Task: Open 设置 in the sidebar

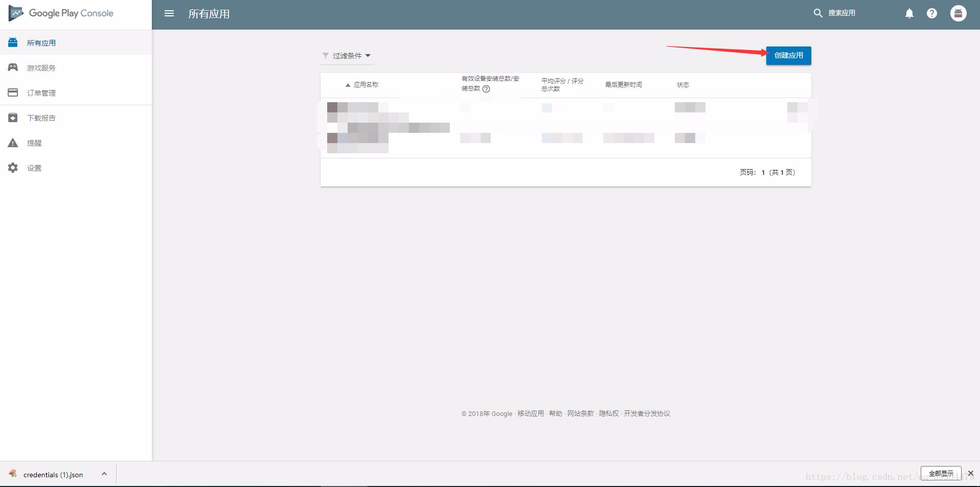Action: pos(76,168)
